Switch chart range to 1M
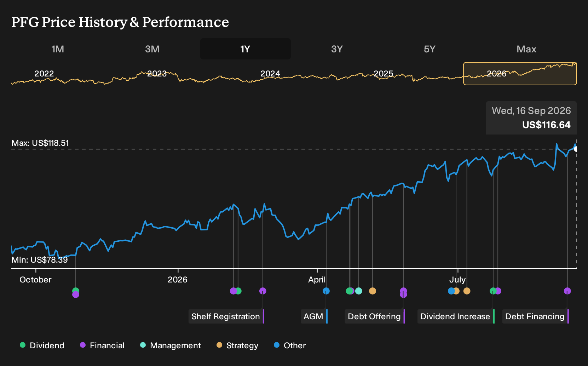 [58, 49]
